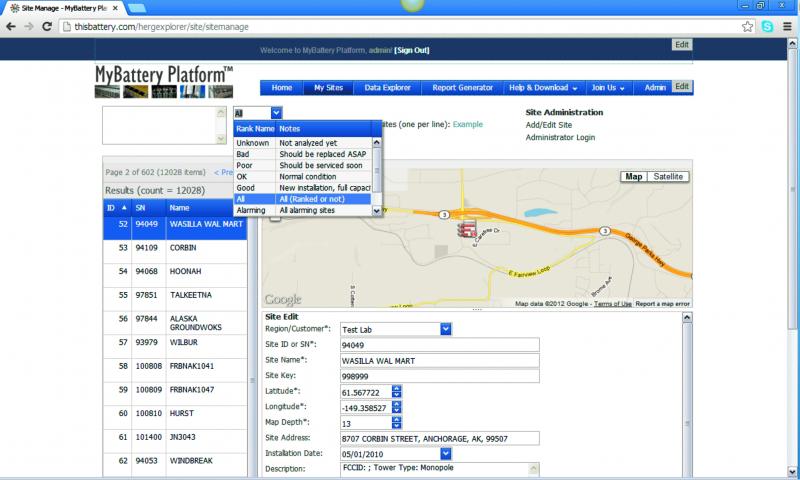Open the Region/Customer dropdown
Screen dimensions: 800x480
click(x=445, y=329)
